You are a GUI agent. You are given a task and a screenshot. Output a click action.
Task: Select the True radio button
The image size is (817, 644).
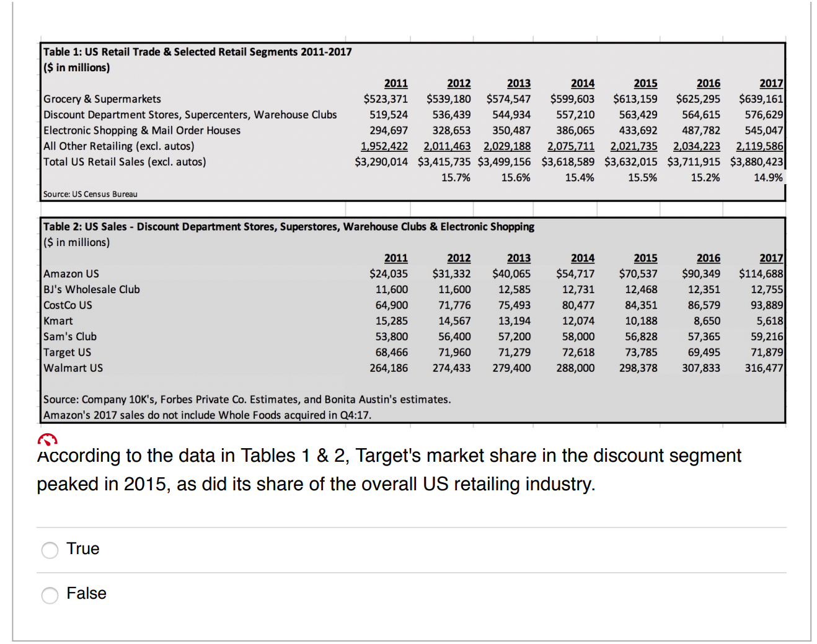[x=50, y=550]
